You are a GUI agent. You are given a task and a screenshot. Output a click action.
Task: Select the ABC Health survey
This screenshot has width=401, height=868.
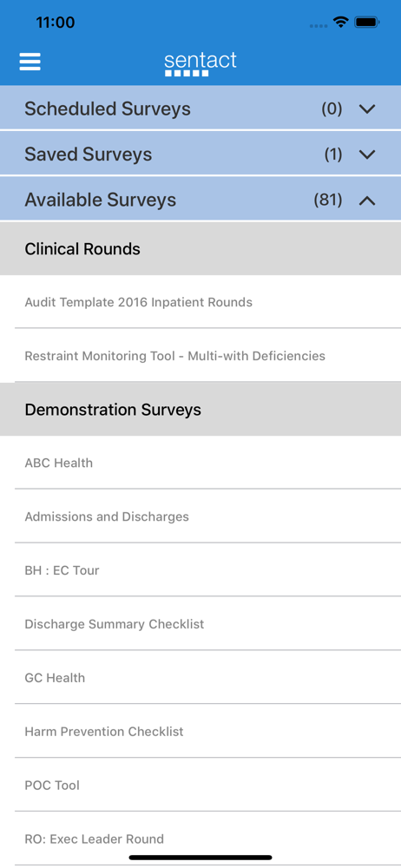(x=200, y=463)
